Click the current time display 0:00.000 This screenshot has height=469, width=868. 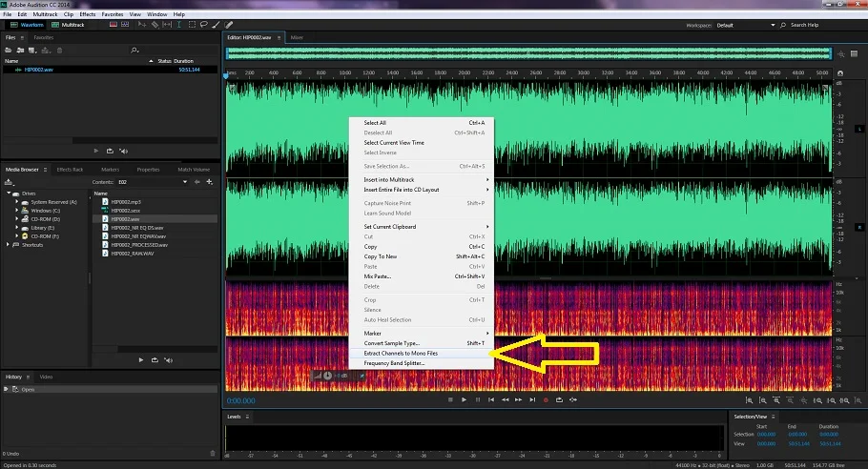[240, 401]
